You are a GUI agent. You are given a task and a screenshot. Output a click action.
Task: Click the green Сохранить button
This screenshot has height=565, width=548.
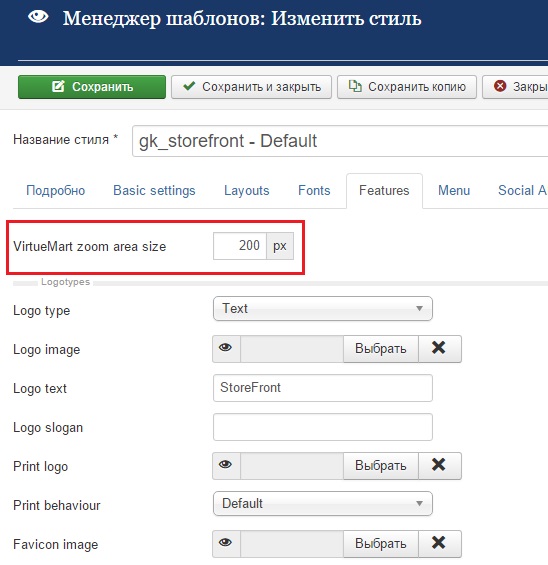[92, 87]
